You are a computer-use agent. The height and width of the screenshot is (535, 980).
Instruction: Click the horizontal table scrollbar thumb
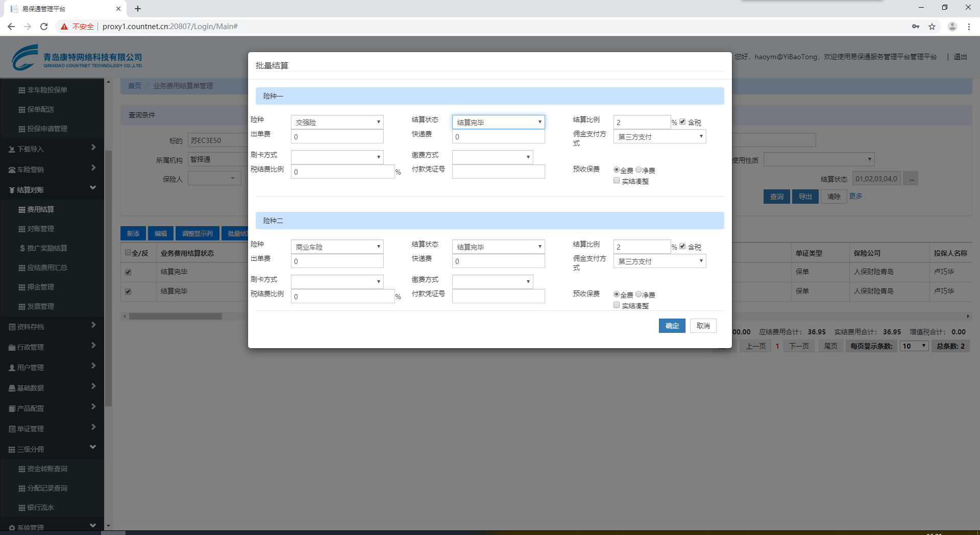(x=176, y=317)
